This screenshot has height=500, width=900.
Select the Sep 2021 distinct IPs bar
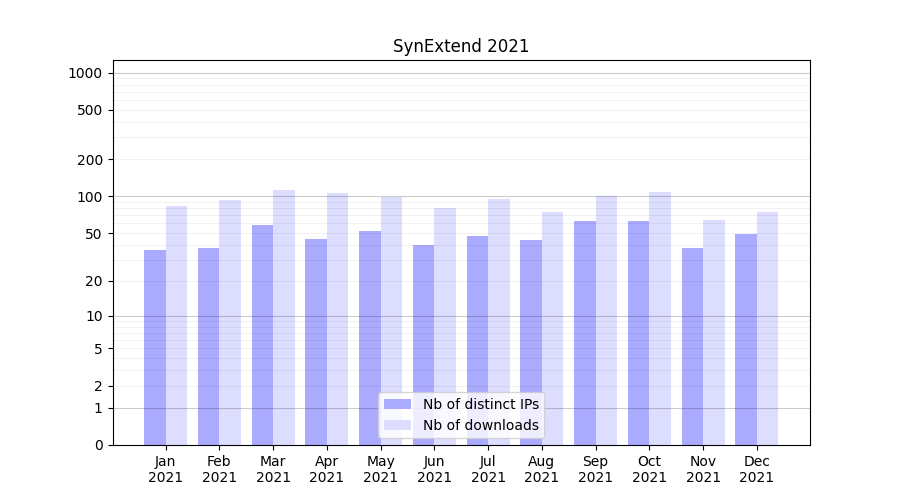click(585, 333)
